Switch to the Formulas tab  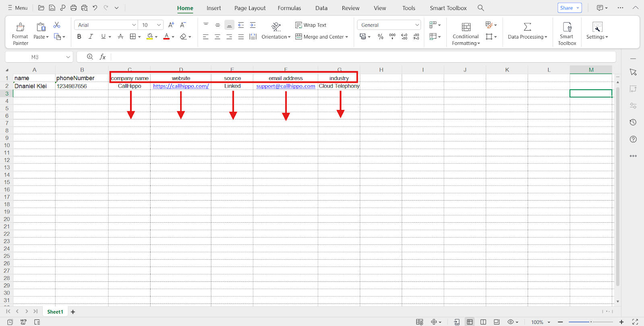click(x=289, y=8)
